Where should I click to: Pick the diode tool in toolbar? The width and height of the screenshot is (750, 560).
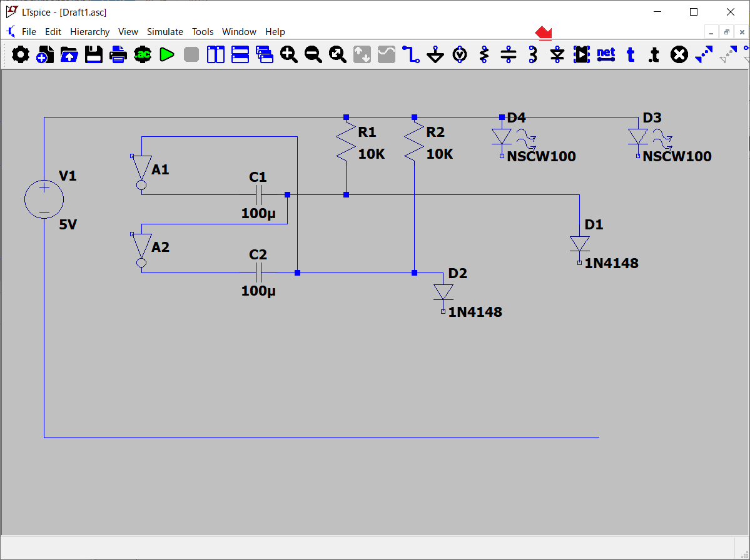tap(557, 55)
